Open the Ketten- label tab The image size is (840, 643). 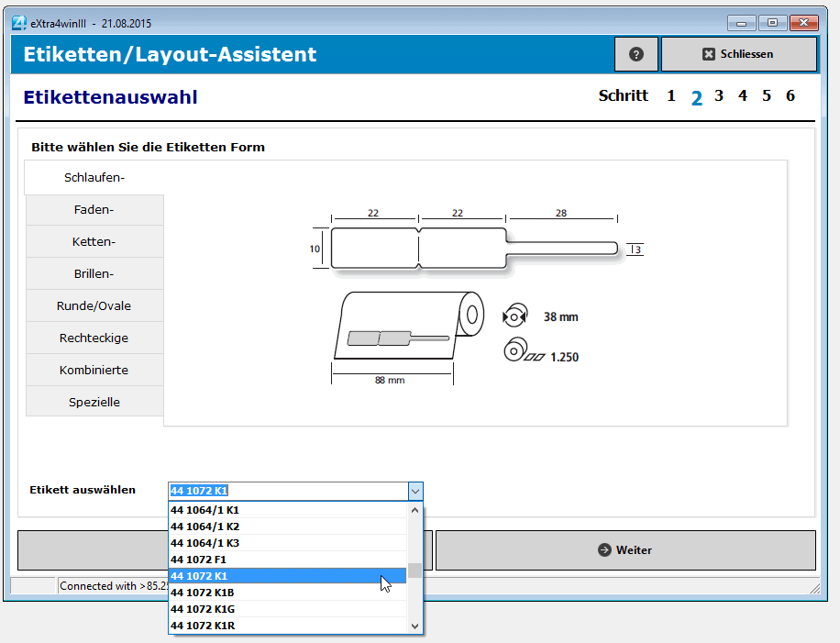94,242
